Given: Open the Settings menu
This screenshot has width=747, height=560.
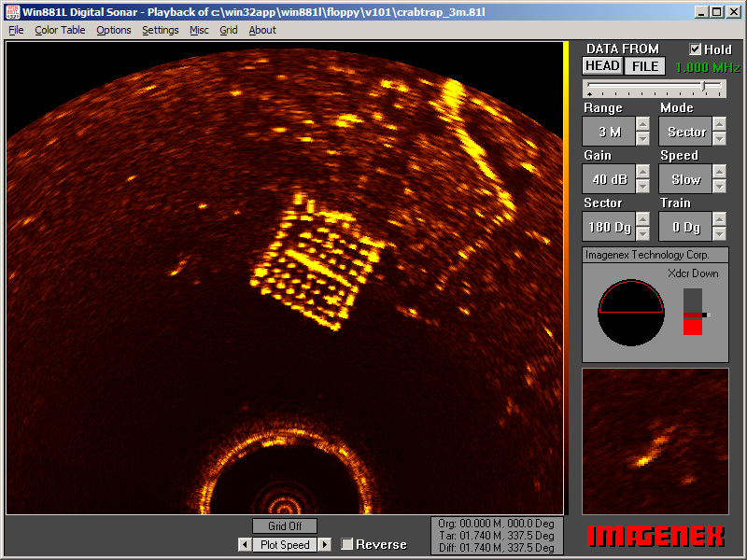Looking at the screenshot, I should pos(160,30).
